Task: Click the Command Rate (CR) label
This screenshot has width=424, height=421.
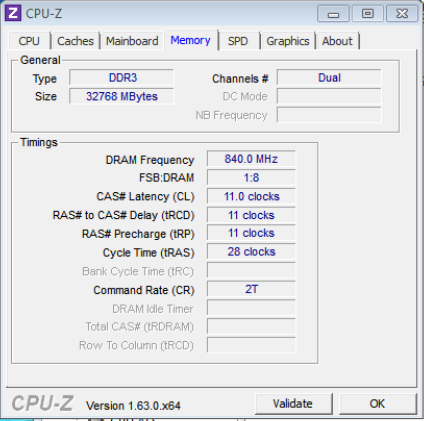Action: 144,290
